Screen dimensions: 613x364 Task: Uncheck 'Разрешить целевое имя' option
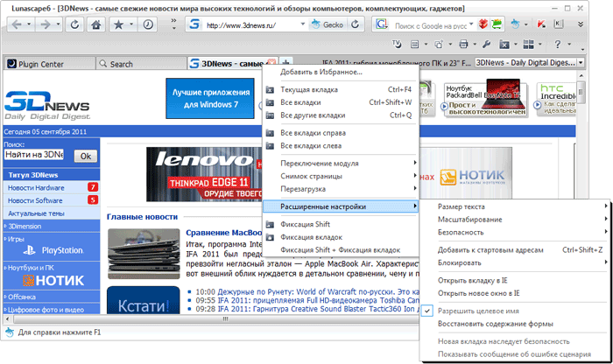(x=515, y=311)
